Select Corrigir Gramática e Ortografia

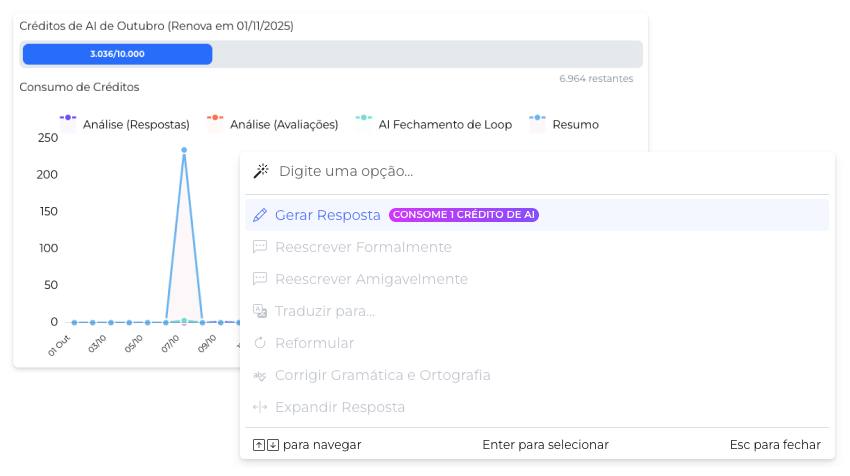tap(382, 375)
